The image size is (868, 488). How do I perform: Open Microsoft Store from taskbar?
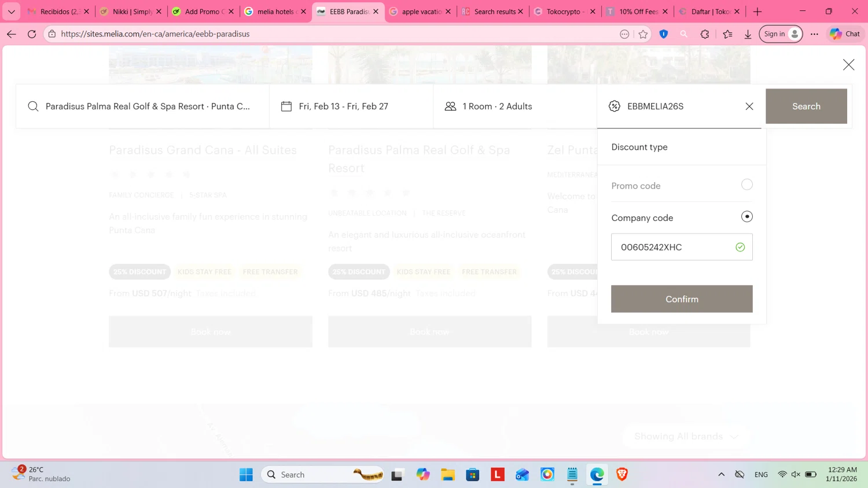(x=473, y=475)
